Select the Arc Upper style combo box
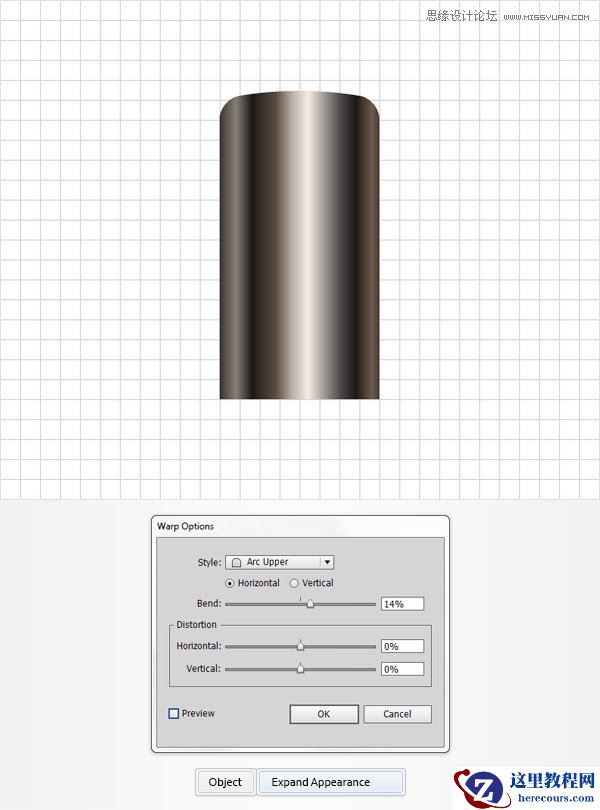Screen dimensions: 600x810 point(280,562)
